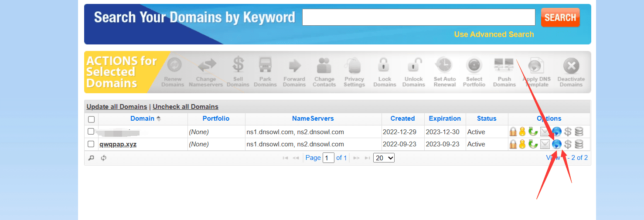
Task: Click the reload grid icon in footer
Action: point(104,158)
